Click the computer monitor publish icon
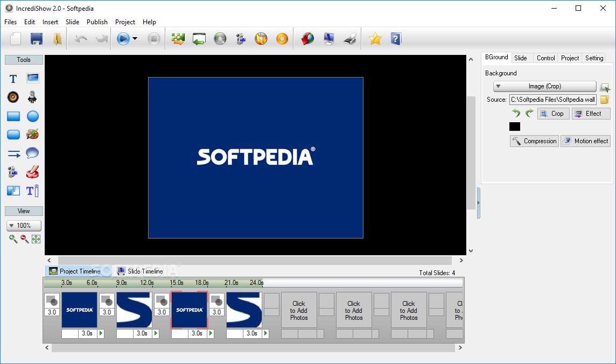This screenshot has height=364, width=616. coord(329,39)
